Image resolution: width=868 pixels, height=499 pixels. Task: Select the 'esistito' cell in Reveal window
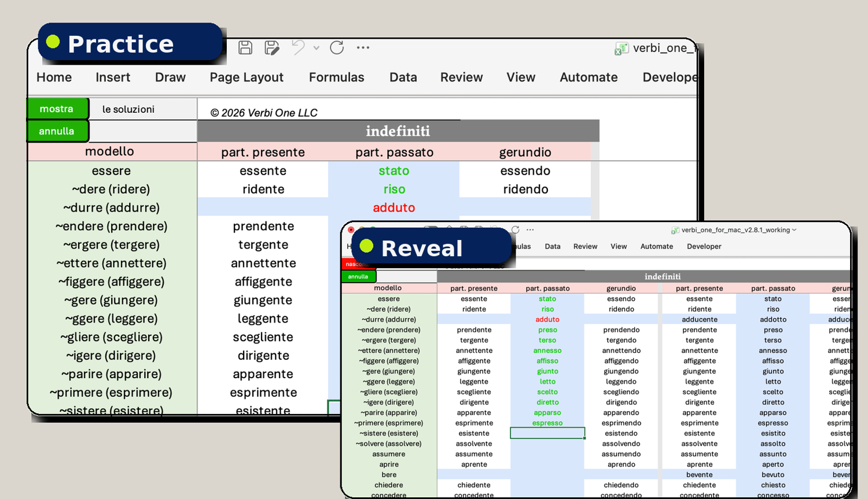click(773, 433)
